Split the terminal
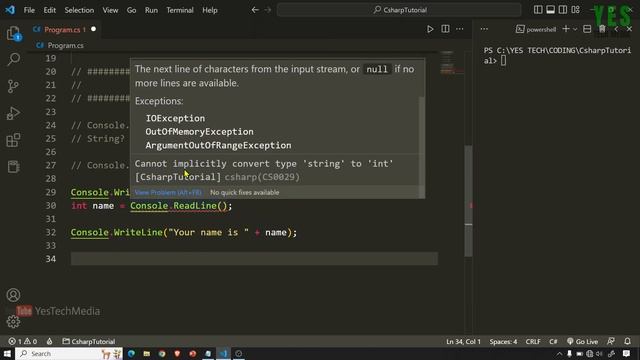640x360 pixels. (587, 29)
